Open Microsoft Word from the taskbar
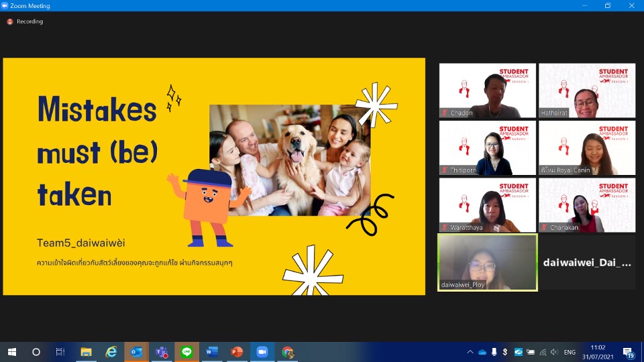 click(x=211, y=352)
